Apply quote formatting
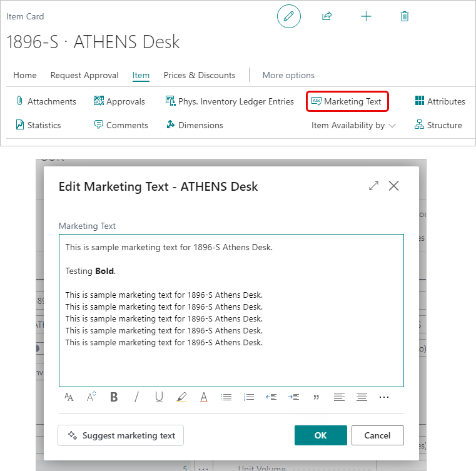The image size is (476, 471). [x=316, y=397]
